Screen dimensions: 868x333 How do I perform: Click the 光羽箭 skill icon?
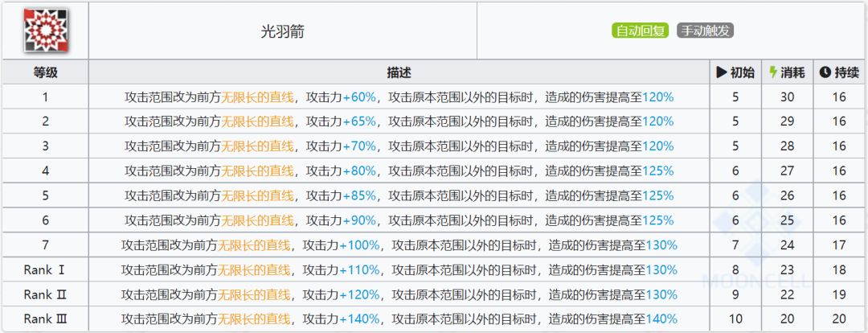click(44, 31)
